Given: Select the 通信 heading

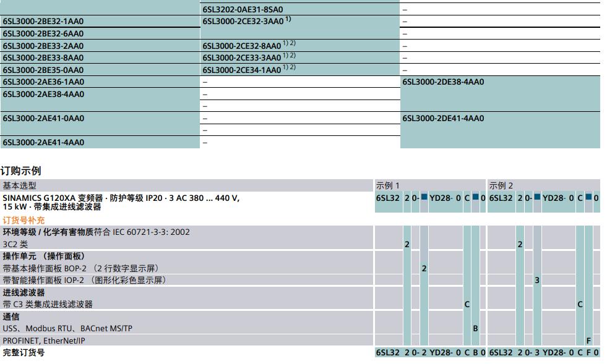Looking at the screenshot, I should [x=11, y=316].
